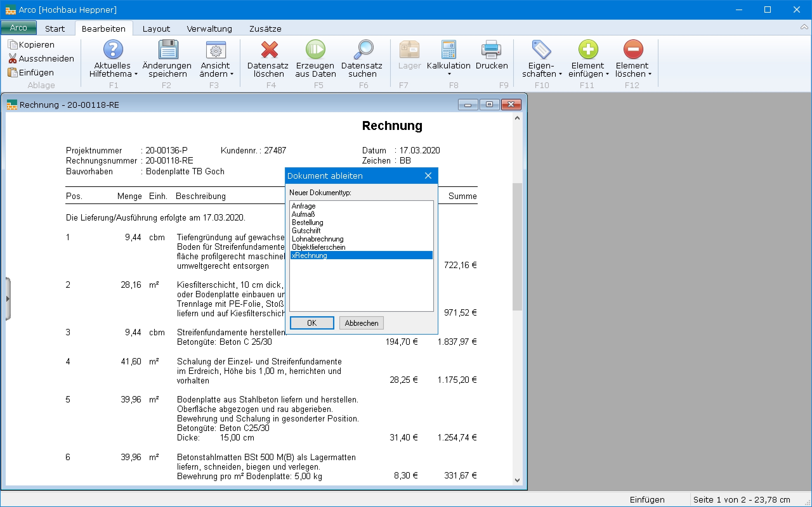
Task: Click the Erzeugen aus Daten icon
Action: [x=315, y=49]
